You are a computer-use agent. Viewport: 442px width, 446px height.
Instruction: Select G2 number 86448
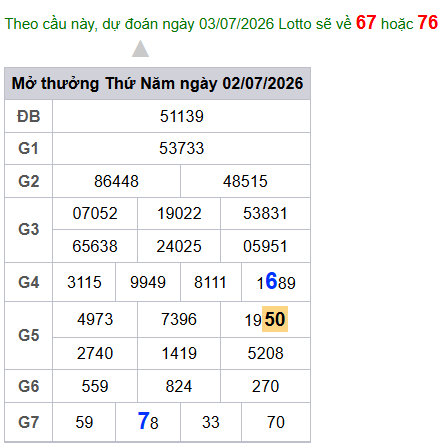tap(116, 181)
